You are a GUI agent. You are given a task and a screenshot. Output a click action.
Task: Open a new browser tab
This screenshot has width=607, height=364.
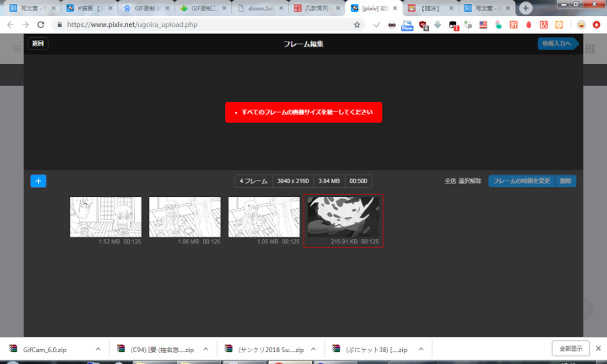point(526,8)
